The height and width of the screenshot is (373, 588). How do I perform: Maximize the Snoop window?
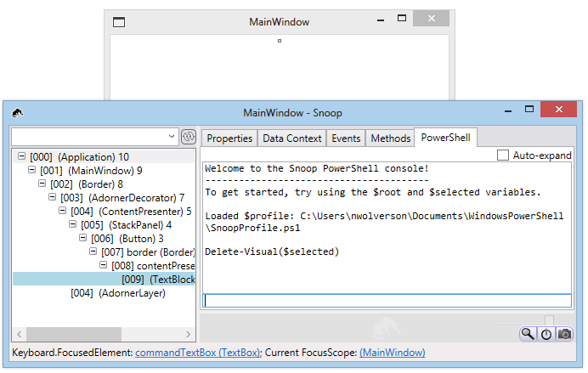529,111
